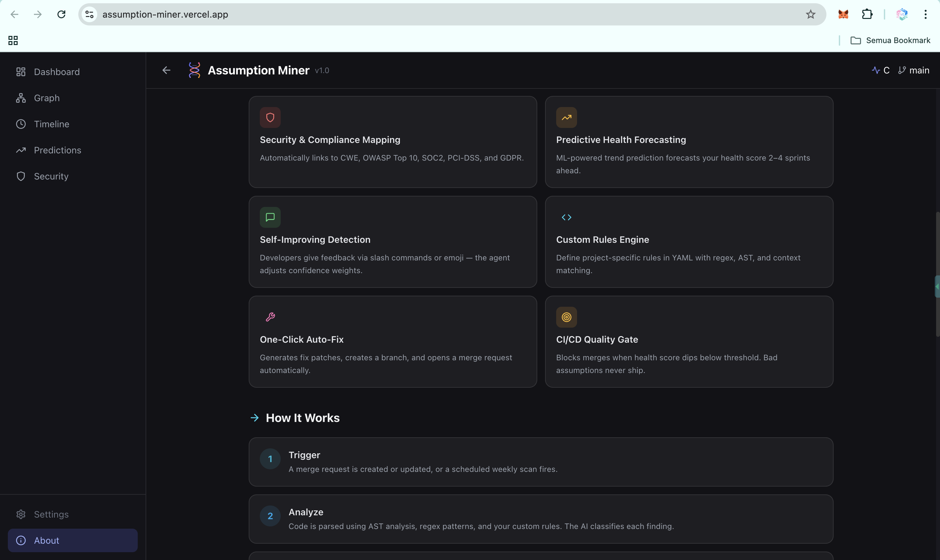The height and width of the screenshot is (560, 940).
Task: Click the target icon on CI/CD Quality Gate card
Action: [566, 317]
